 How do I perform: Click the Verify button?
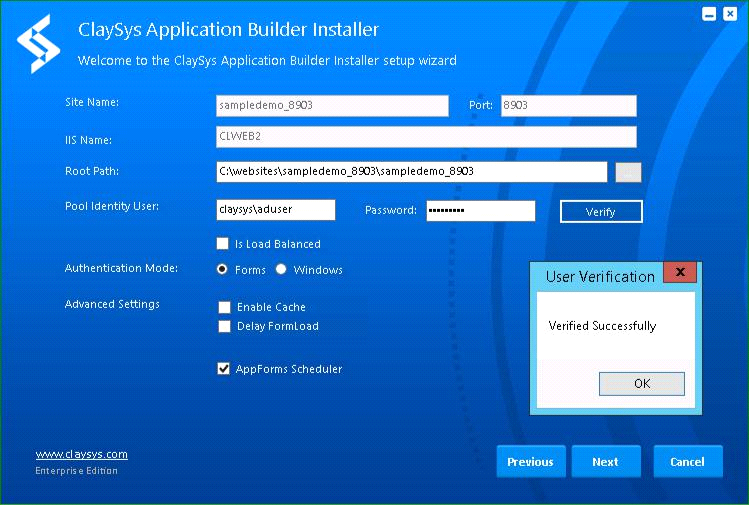pos(601,212)
